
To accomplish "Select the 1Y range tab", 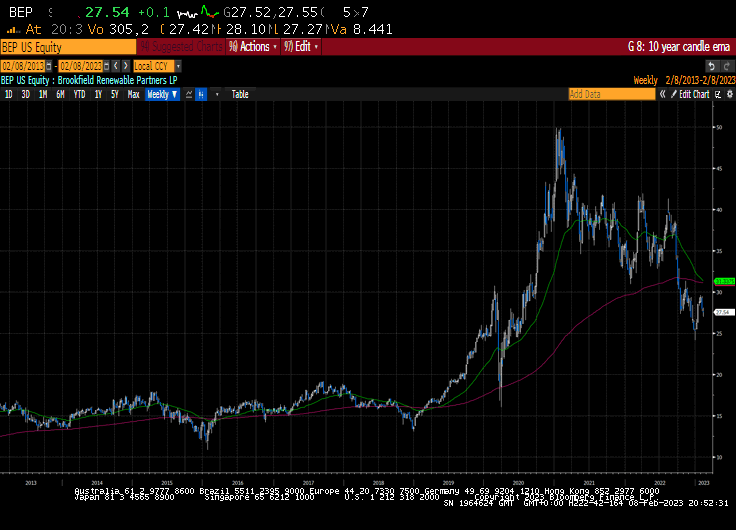I will 98,94.
